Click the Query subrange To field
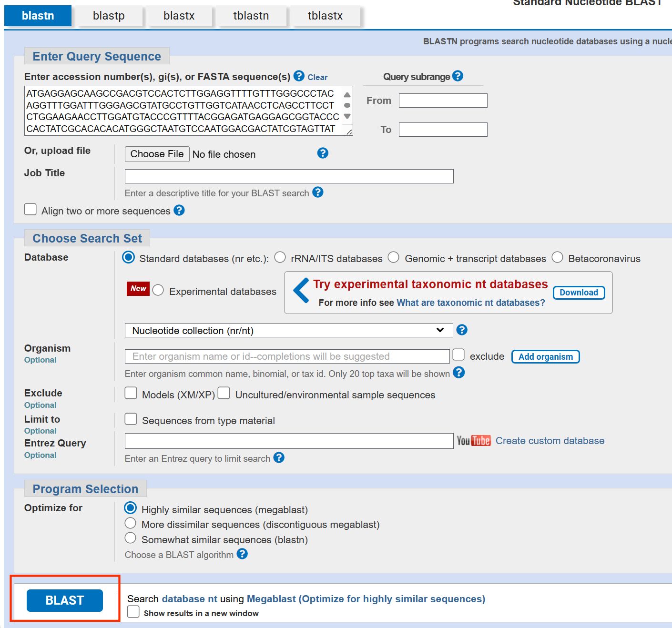 [x=443, y=130]
